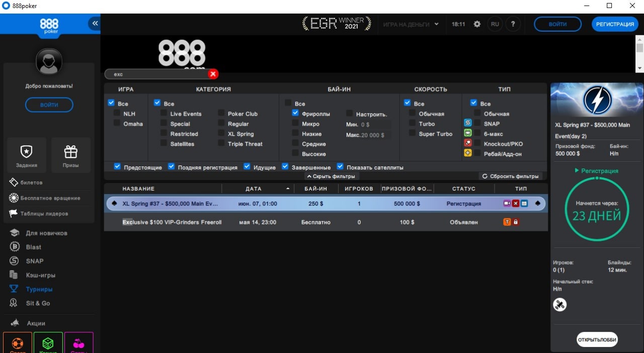Screen dimensions: 644x353
Task: Toggle Omaha game checkbox
Action: [117, 123]
